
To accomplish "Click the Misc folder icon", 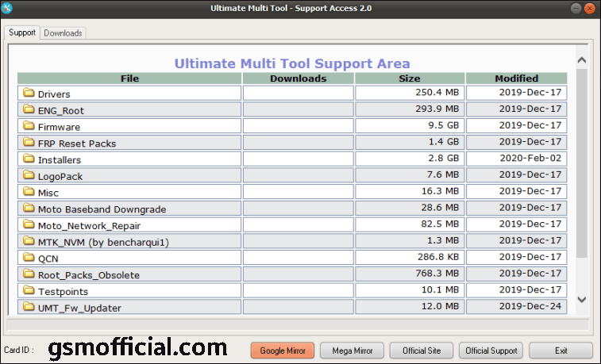I will [x=29, y=191].
